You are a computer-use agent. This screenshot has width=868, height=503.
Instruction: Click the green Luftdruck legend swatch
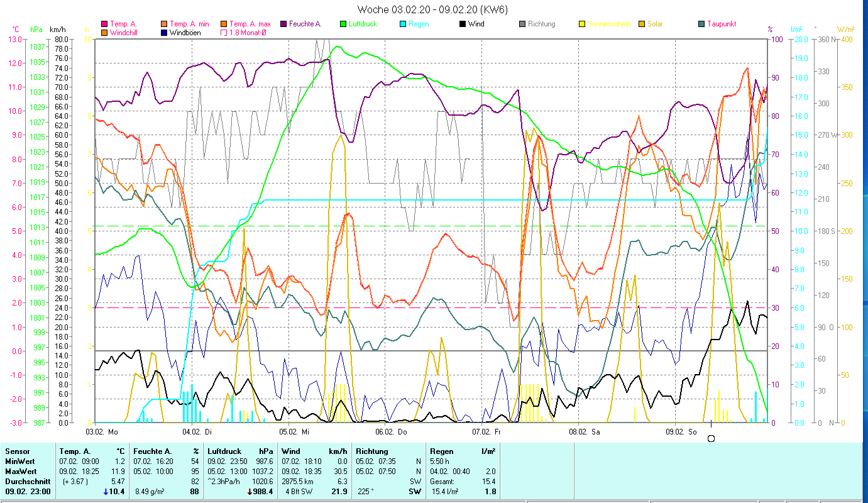click(x=343, y=24)
